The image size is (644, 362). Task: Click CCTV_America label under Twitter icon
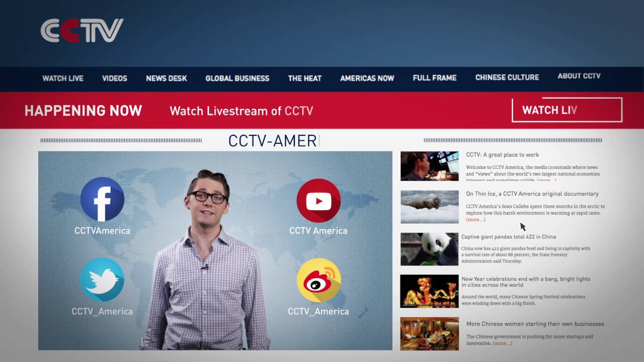(102, 312)
